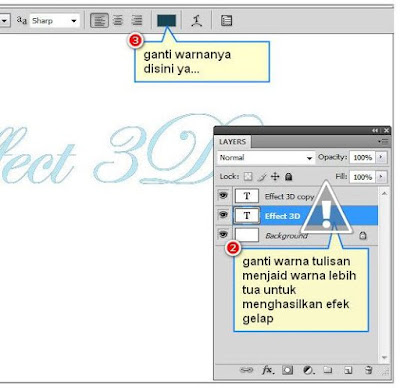Click the Background layer thumbnail
The image size is (400, 388).
tap(247, 235)
